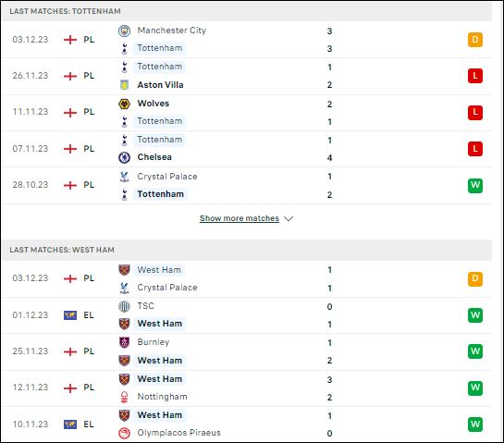This screenshot has width=504, height=443.
Task: Select the Wolves team name
Action: 154,104
